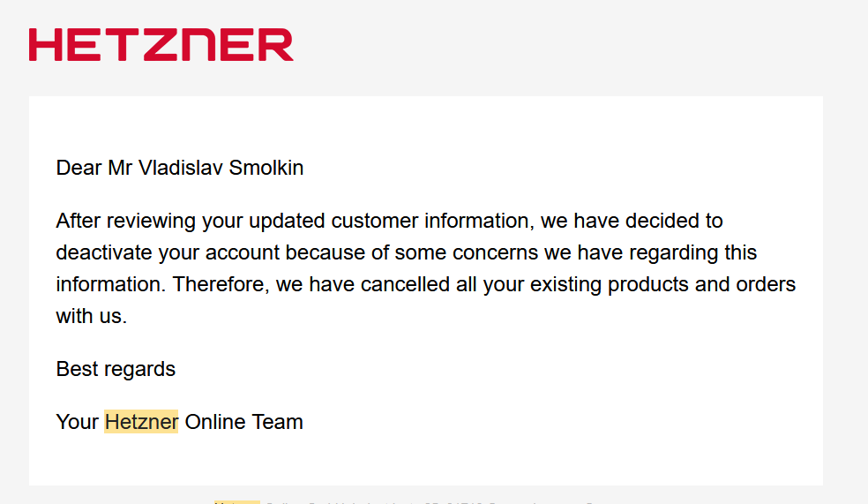Click the greeting "Dear Mr Vladislav Smolkin"
This screenshot has width=868, height=504.
(x=179, y=168)
